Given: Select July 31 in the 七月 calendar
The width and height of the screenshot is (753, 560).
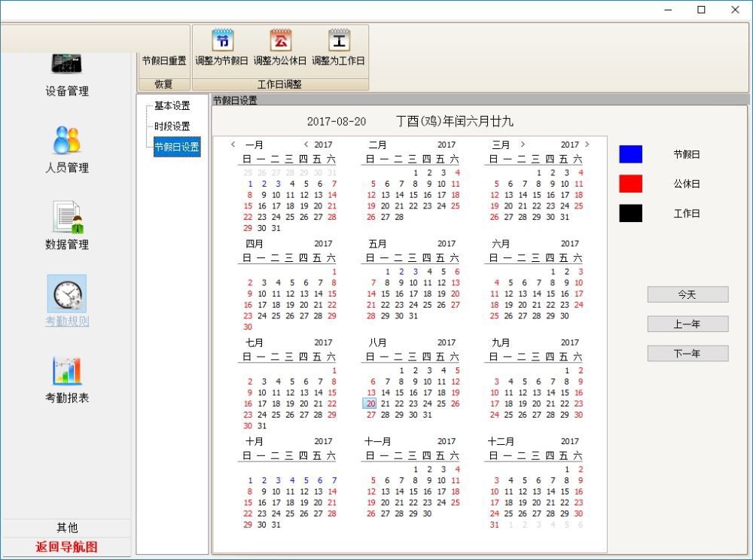Looking at the screenshot, I should click(262, 425).
